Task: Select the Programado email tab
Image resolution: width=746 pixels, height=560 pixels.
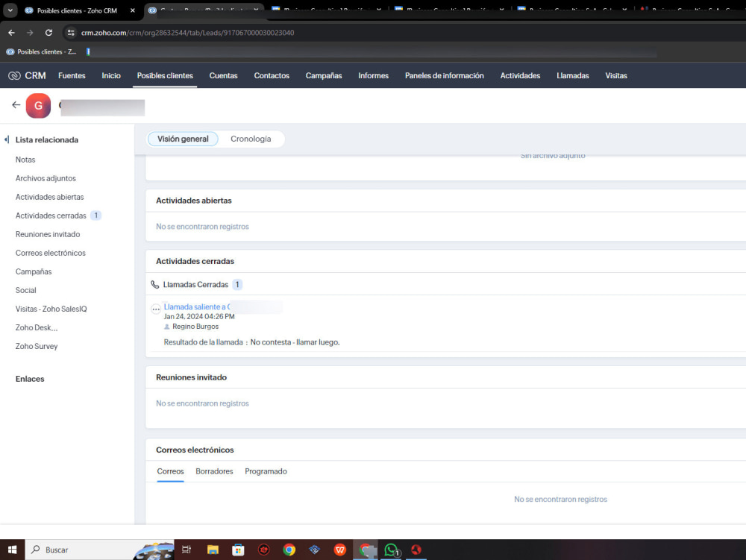Action: point(266,471)
